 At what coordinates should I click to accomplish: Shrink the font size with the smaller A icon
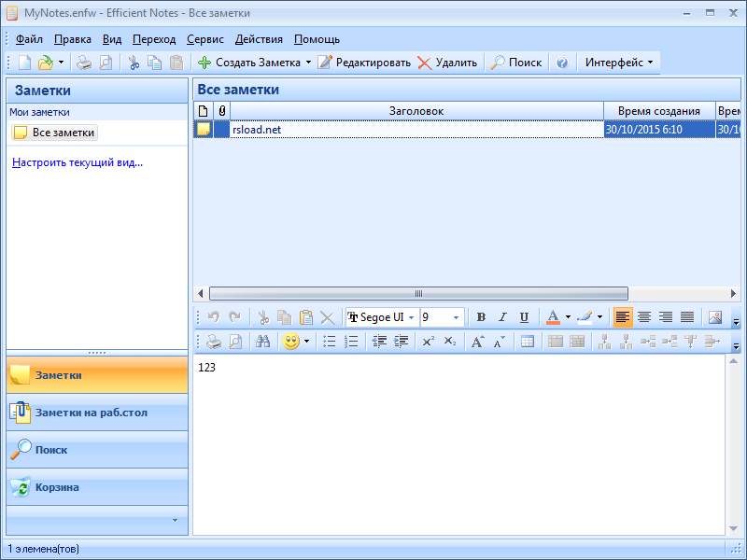click(x=500, y=342)
